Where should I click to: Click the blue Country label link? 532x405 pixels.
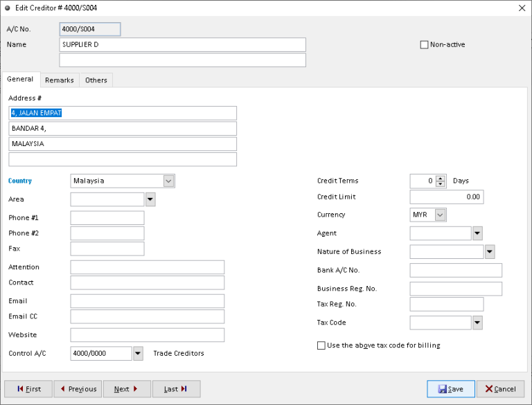point(20,181)
